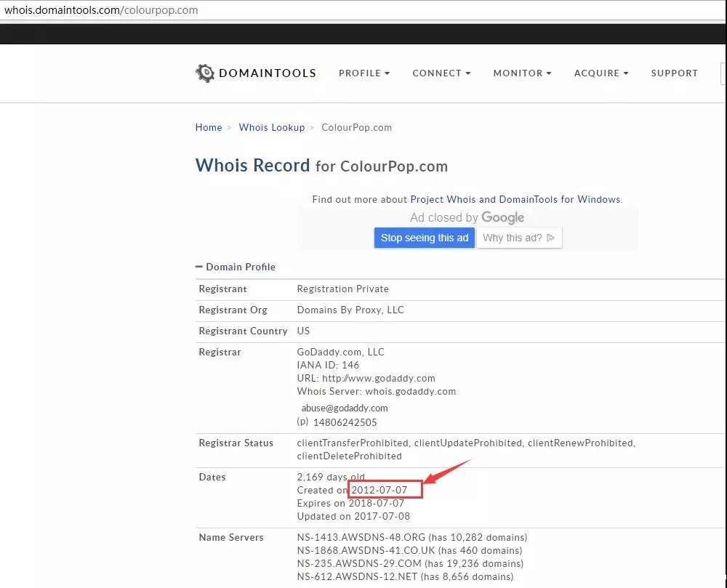Click the Why this ad? button

click(519, 238)
